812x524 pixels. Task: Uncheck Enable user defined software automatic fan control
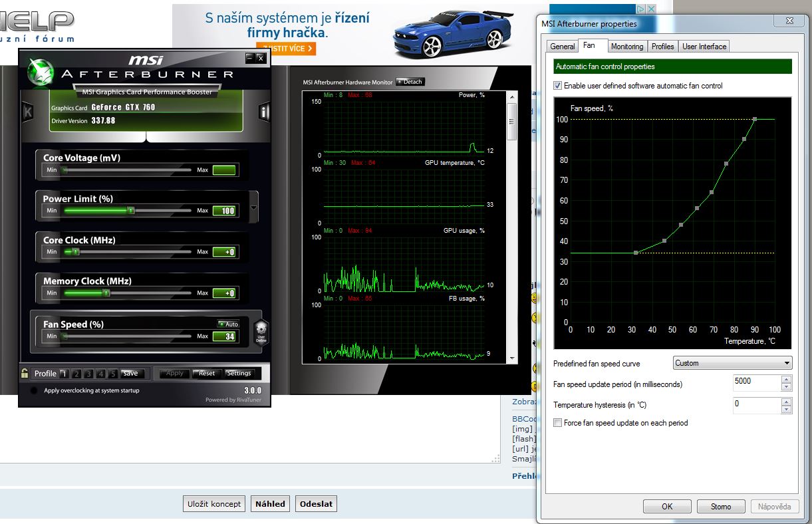(558, 86)
